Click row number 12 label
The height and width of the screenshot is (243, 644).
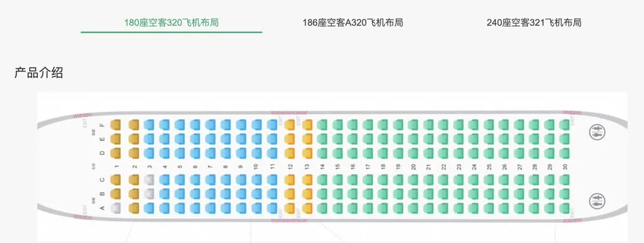pyautogui.click(x=290, y=166)
